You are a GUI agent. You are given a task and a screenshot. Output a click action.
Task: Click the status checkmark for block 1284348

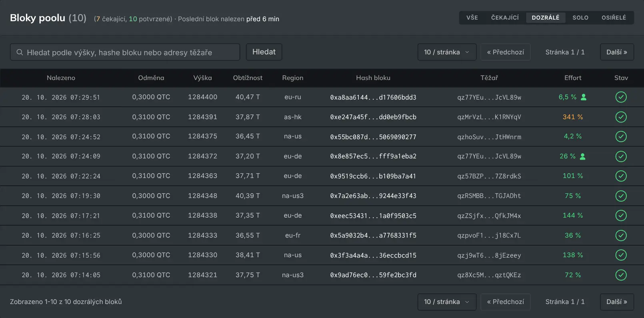coord(621,196)
